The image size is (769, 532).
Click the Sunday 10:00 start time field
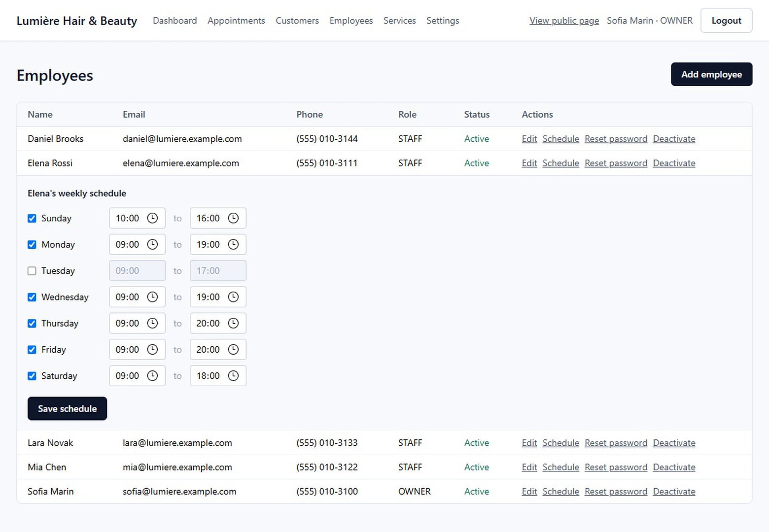click(x=137, y=218)
